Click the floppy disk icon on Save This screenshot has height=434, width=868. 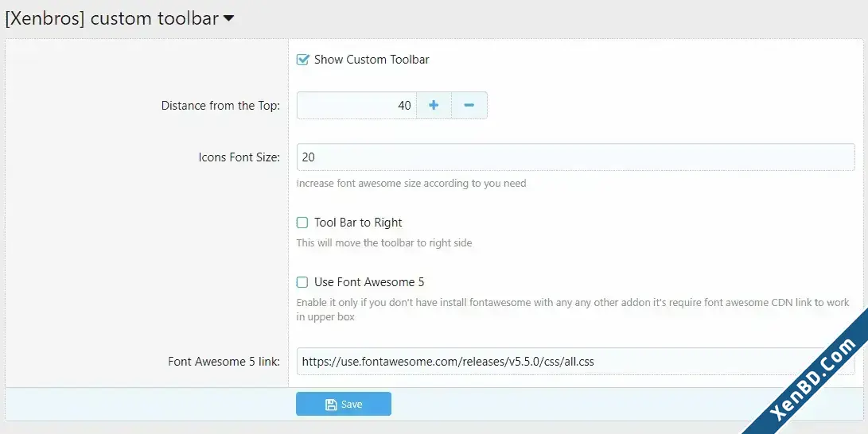331,404
